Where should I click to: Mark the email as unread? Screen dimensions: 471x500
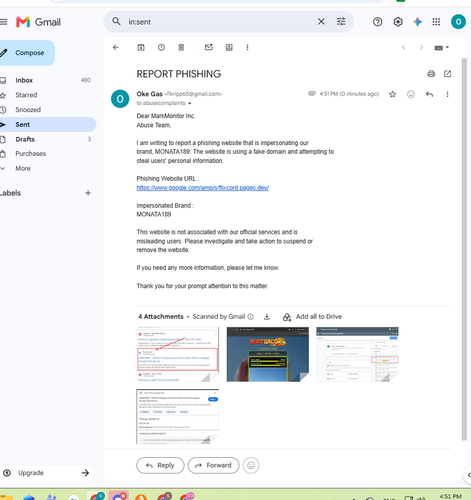pos(209,47)
